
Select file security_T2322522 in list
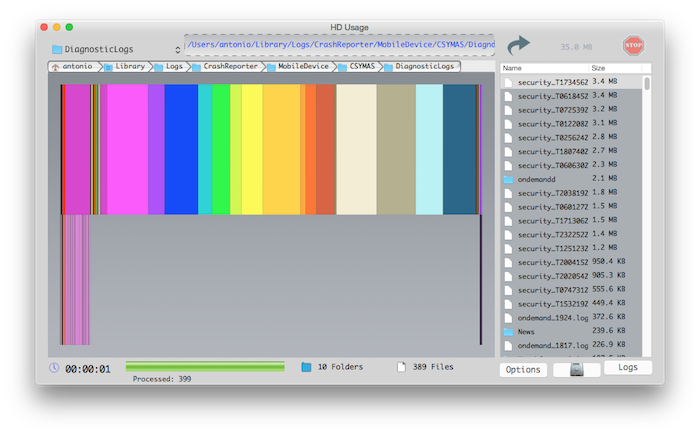(571, 234)
